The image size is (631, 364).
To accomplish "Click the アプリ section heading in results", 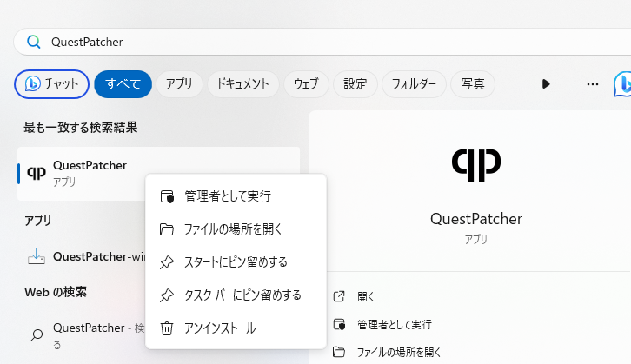I will (x=38, y=221).
